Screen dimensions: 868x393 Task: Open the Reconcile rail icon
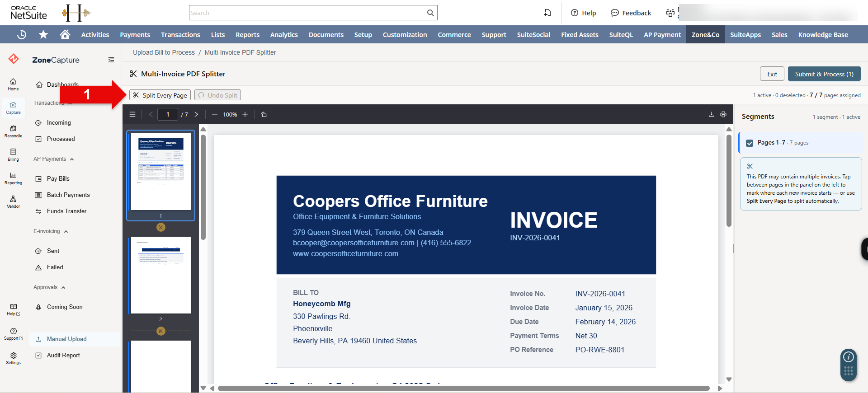click(x=13, y=131)
